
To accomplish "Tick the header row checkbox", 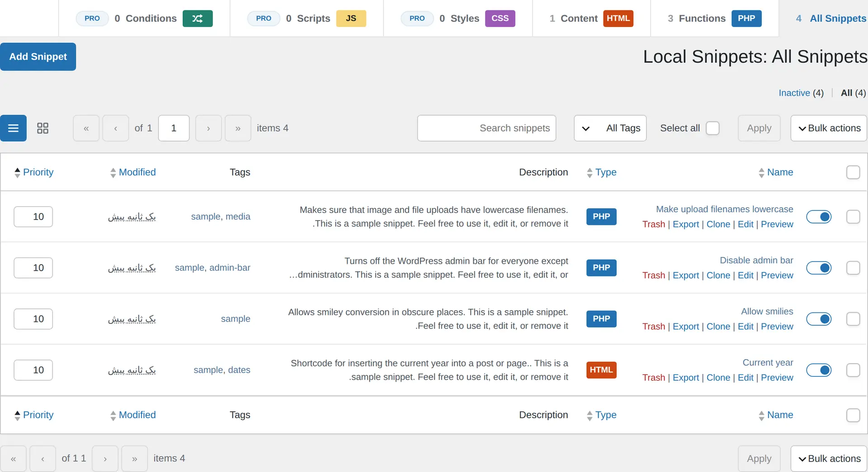I will click(x=853, y=172).
